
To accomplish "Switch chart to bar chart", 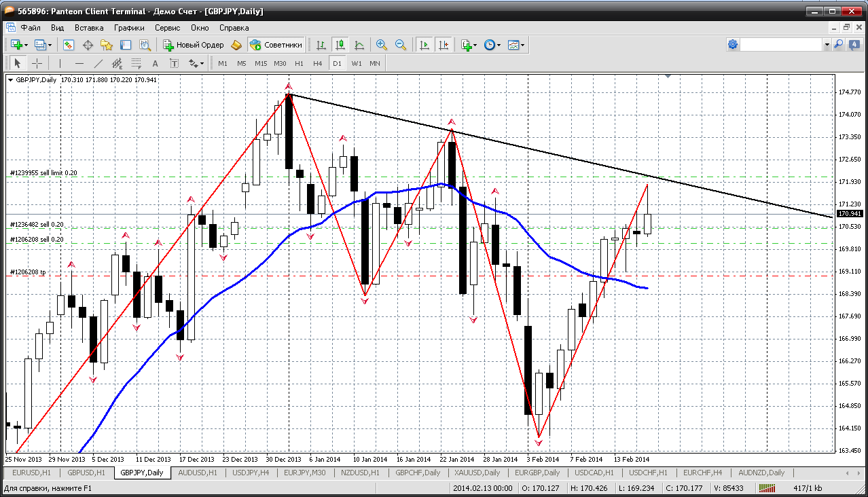I will coord(321,45).
